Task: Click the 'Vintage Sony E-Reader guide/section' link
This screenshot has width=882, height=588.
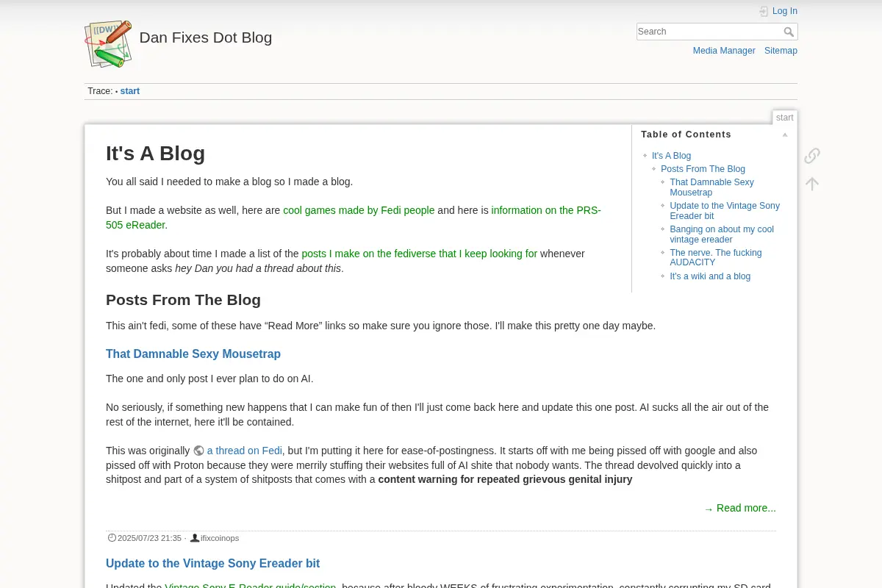Action: [x=251, y=585]
